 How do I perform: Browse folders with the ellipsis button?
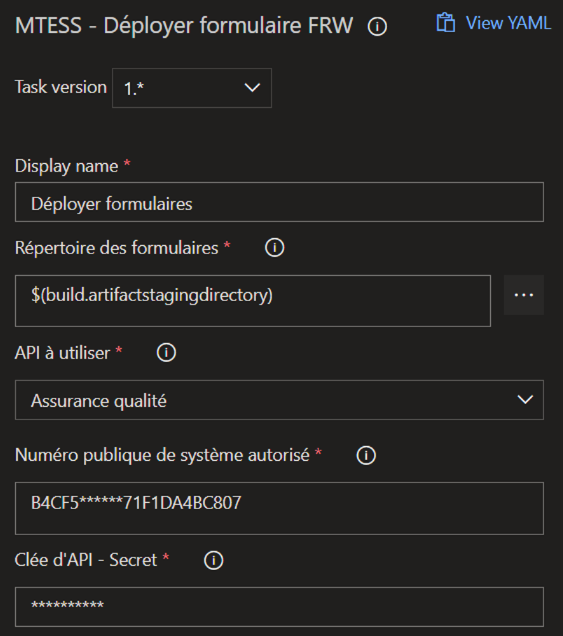[x=524, y=295]
